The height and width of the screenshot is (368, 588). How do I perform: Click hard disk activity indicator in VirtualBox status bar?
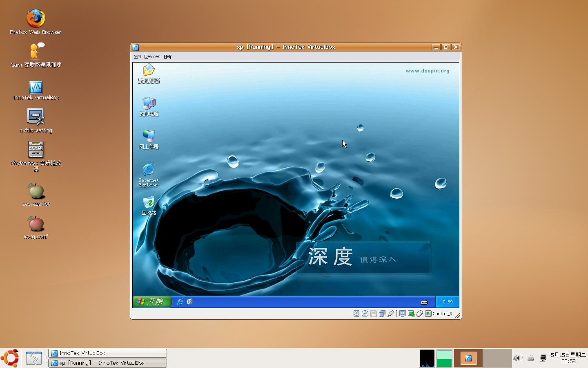click(356, 314)
